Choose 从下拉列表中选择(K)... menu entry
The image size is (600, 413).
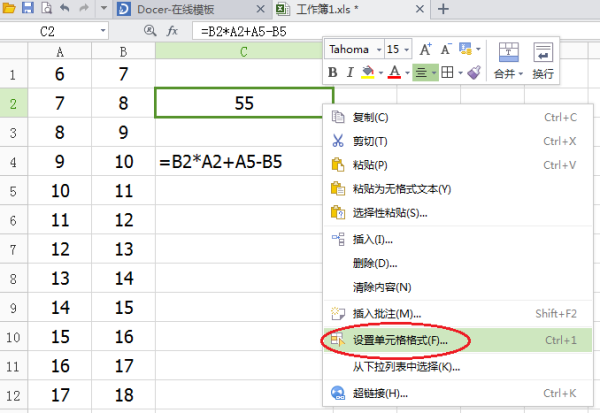coord(458,367)
